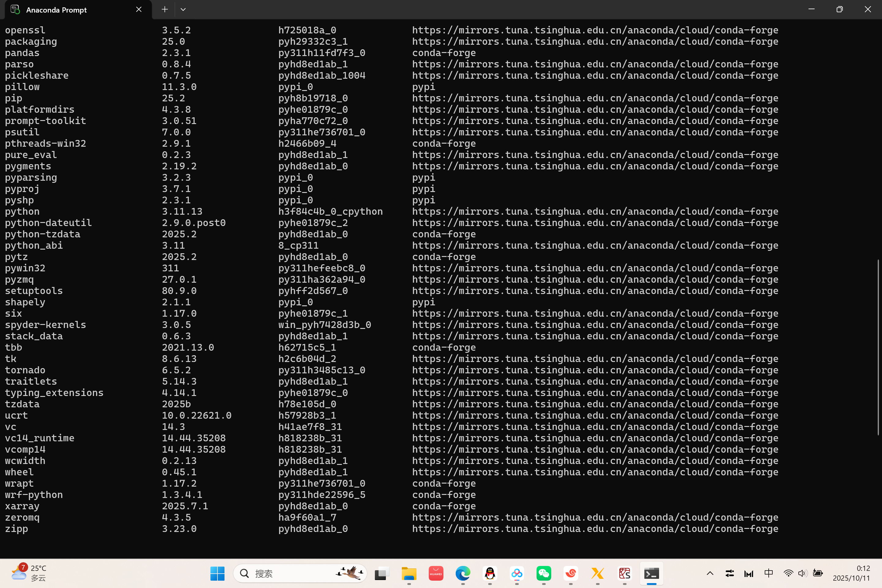Click the Anaconda Prompt tab icon
The width and height of the screenshot is (882, 588).
(x=15, y=9)
